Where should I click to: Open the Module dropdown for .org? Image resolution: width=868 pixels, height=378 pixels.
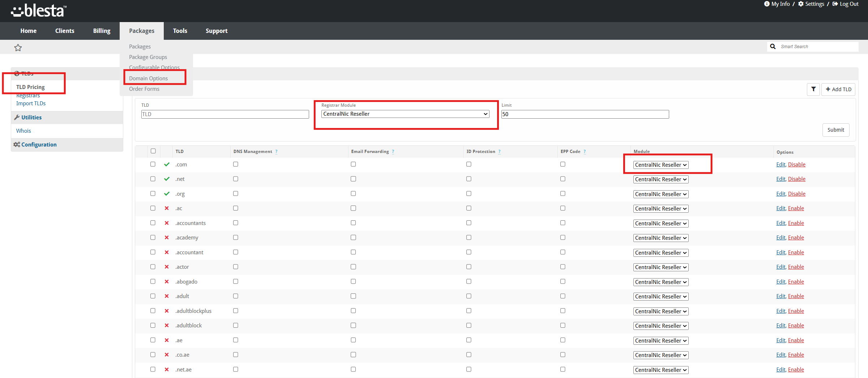click(x=661, y=194)
